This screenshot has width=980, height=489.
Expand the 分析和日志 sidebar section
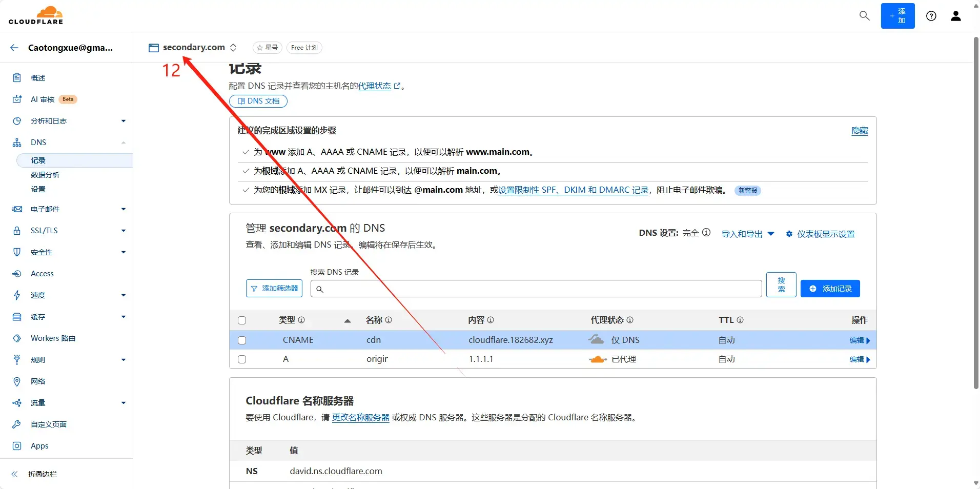point(123,121)
